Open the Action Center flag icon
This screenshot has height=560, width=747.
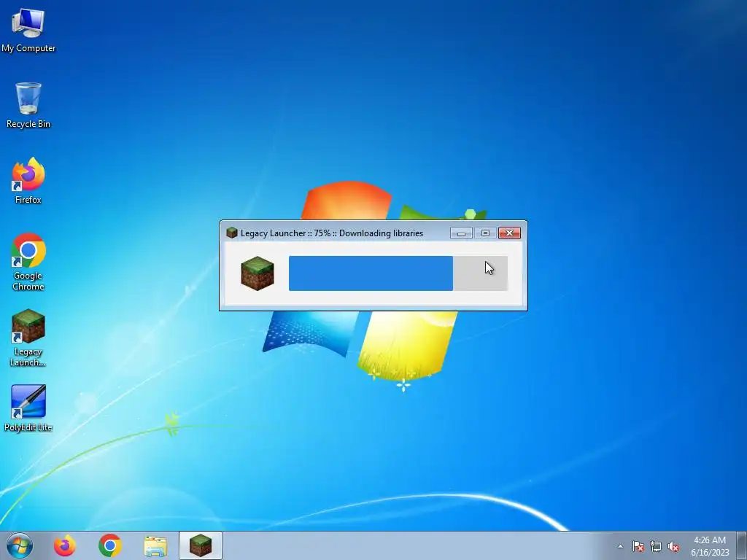(x=638, y=547)
